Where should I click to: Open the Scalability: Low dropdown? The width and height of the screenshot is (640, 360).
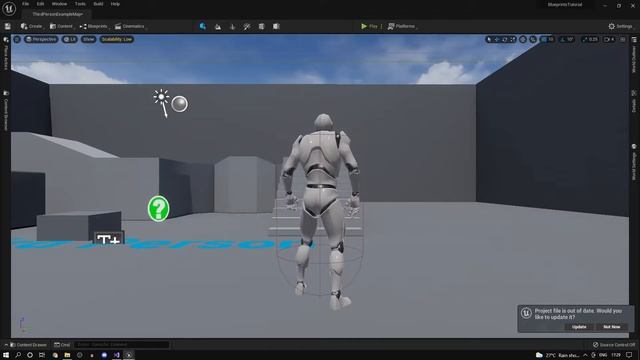(117, 40)
